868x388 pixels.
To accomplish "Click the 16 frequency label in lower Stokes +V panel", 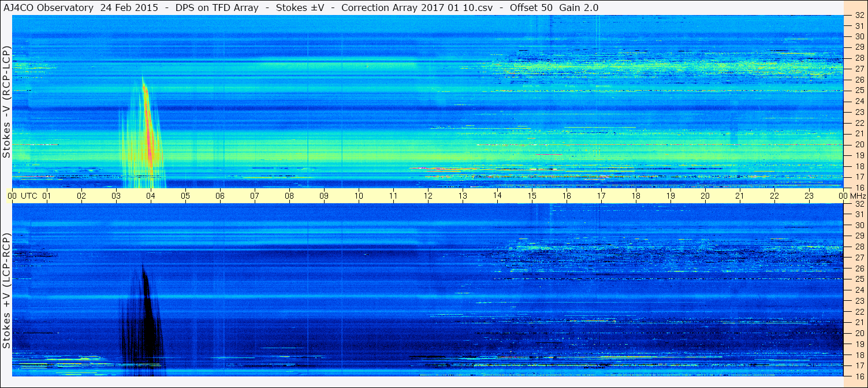I will click(x=859, y=376).
